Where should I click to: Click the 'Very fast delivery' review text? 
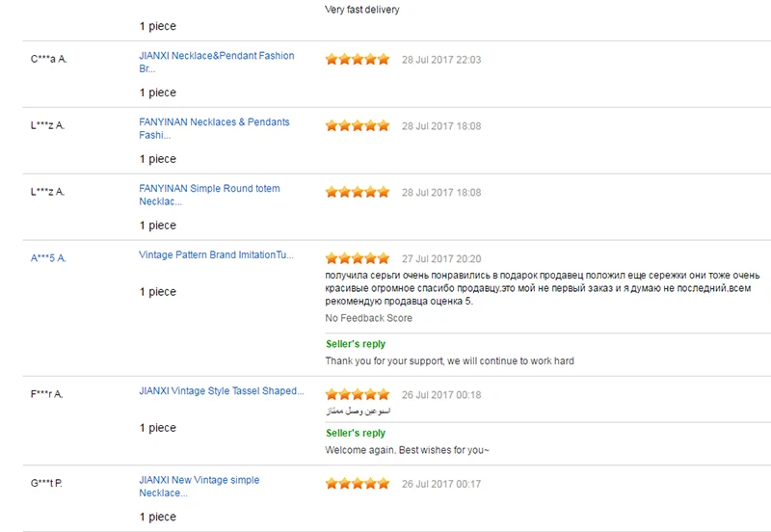(x=362, y=10)
